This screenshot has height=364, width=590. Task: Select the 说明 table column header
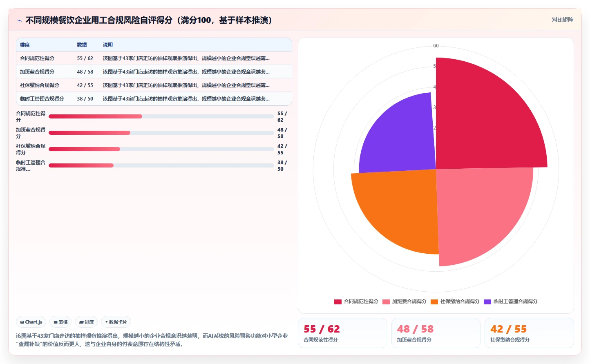pos(108,45)
